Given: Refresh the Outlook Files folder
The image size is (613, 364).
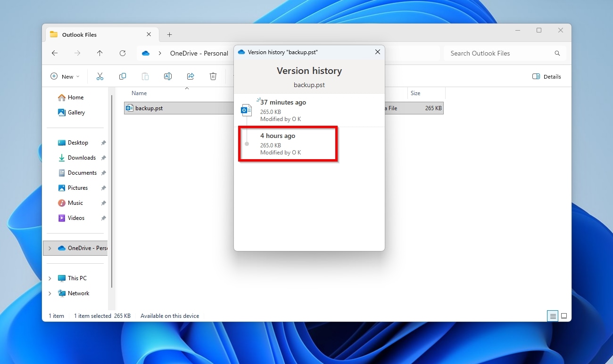Looking at the screenshot, I should coord(123,53).
